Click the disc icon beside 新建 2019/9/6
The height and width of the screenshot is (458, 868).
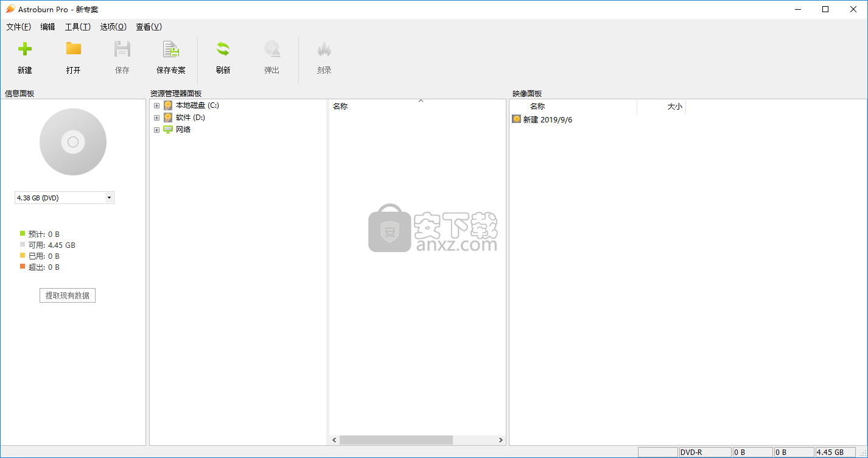pyautogui.click(x=517, y=119)
